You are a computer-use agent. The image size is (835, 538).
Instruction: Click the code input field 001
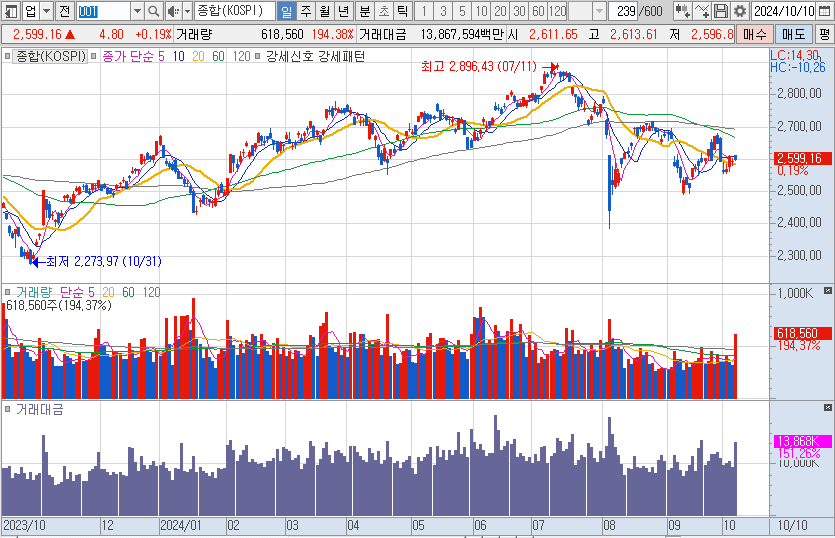(x=104, y=11)
